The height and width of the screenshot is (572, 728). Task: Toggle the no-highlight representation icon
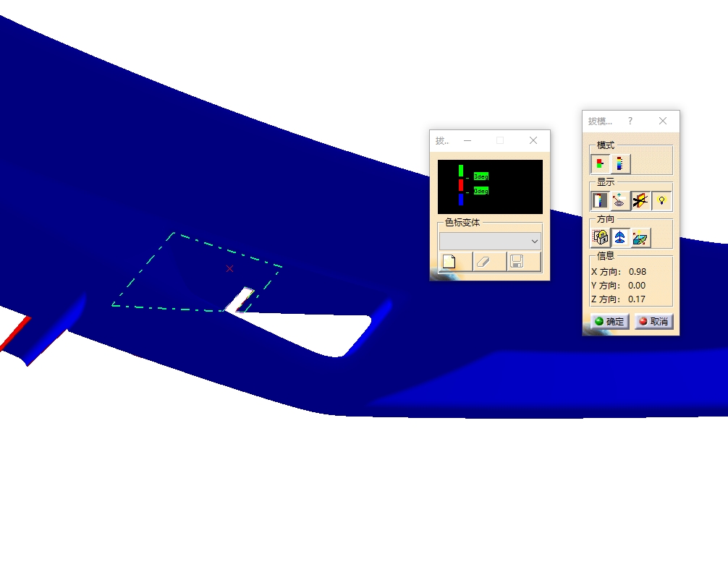click(x=640, y=201)
